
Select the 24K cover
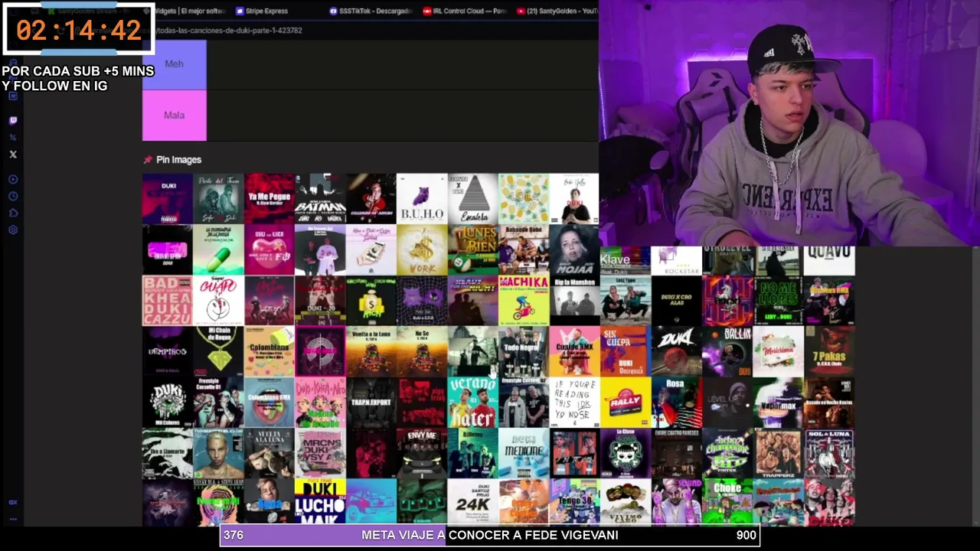click(x=472, y=502)
